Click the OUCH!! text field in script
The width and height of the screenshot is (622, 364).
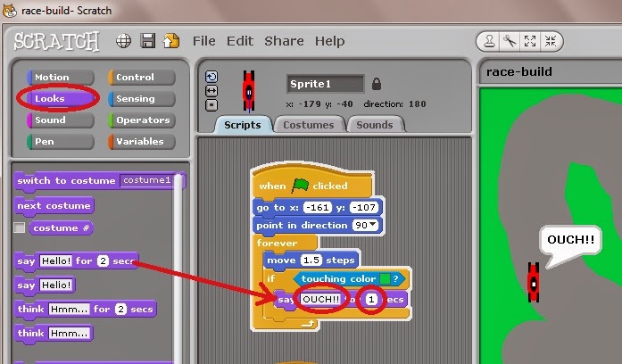[320, 300]
